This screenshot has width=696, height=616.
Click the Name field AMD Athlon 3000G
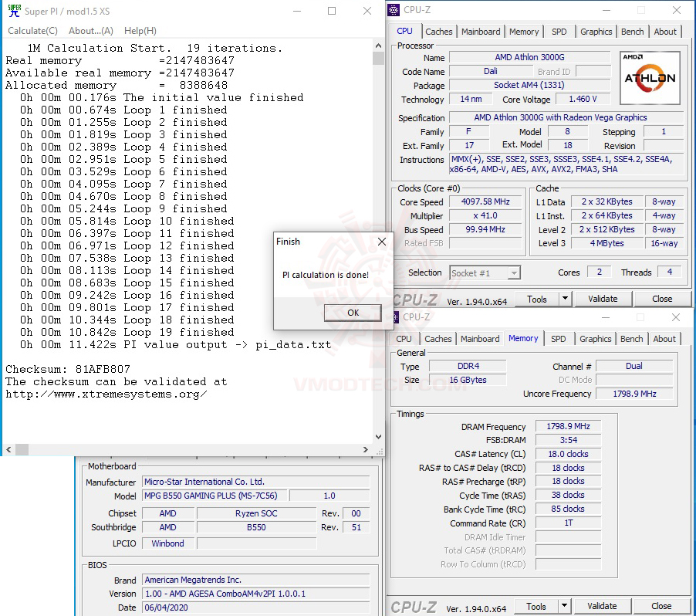point(529,57)
